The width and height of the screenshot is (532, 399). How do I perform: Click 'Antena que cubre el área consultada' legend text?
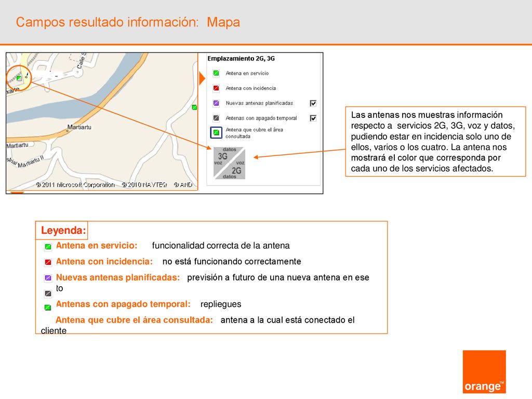(255, 133)
